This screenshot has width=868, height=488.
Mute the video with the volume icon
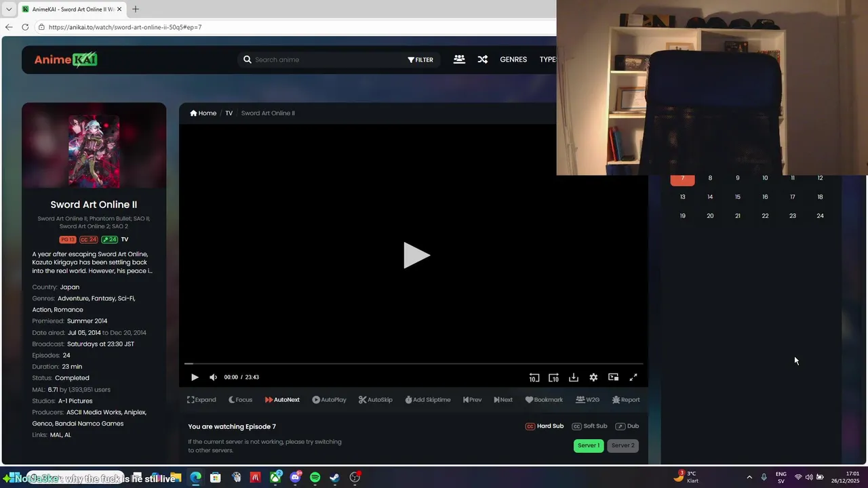pos(213,378)
